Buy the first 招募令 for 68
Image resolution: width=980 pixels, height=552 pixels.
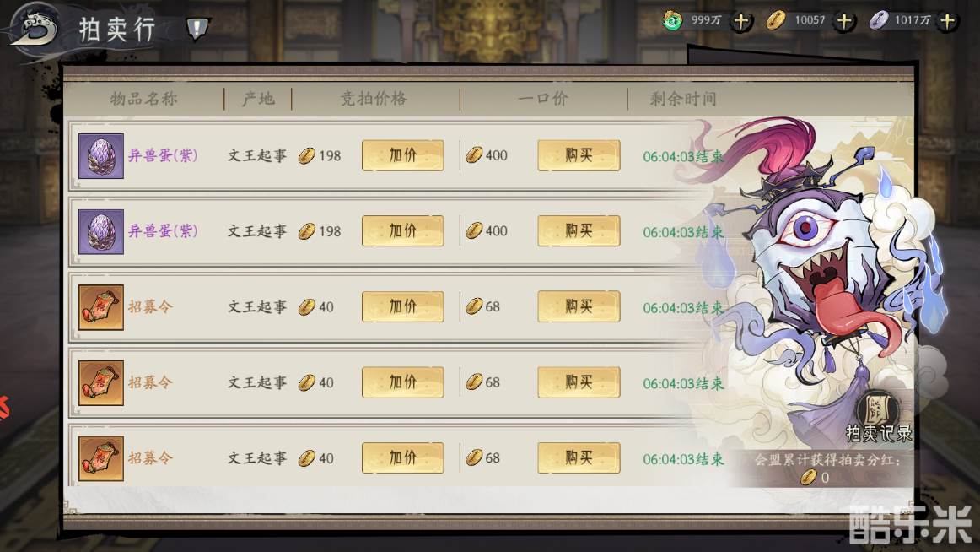point(579,306)
